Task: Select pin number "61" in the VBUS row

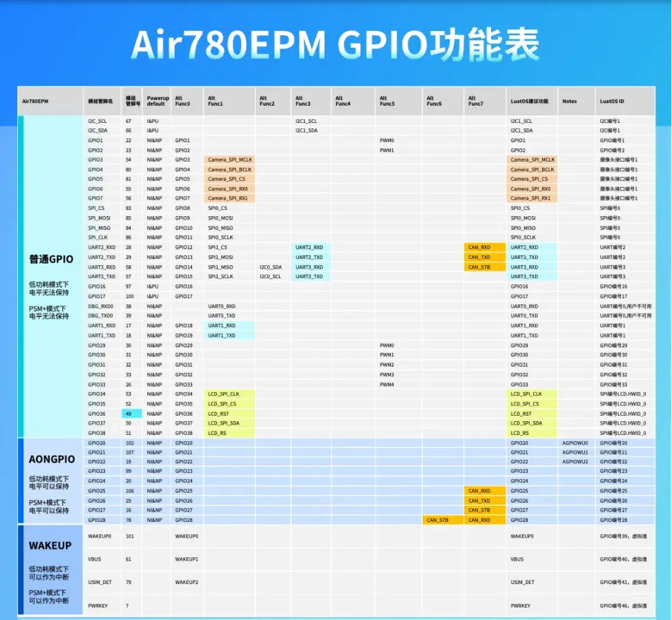Action: (128, 559)
